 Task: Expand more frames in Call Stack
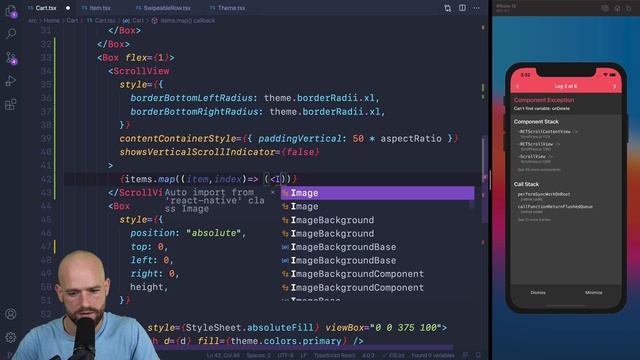[534, 220]
